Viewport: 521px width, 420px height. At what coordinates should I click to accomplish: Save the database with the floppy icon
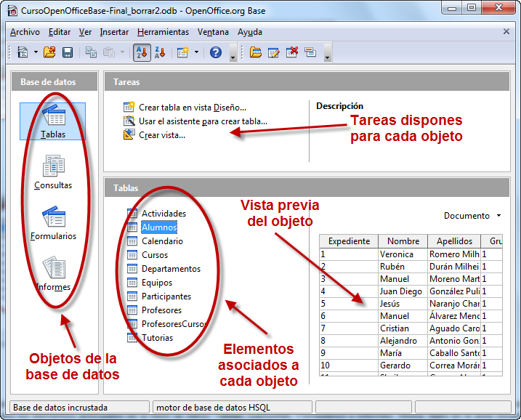(x=68, y=52)
